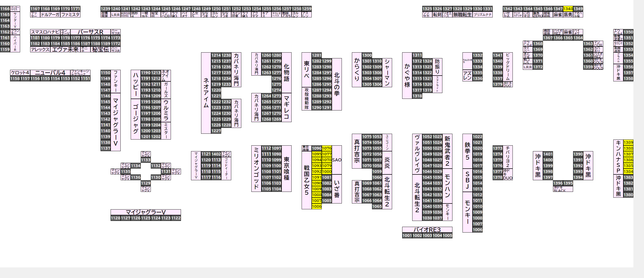Click the SAO label
Image resolution: width=644 pixels, height=278 pixels.
337,160
